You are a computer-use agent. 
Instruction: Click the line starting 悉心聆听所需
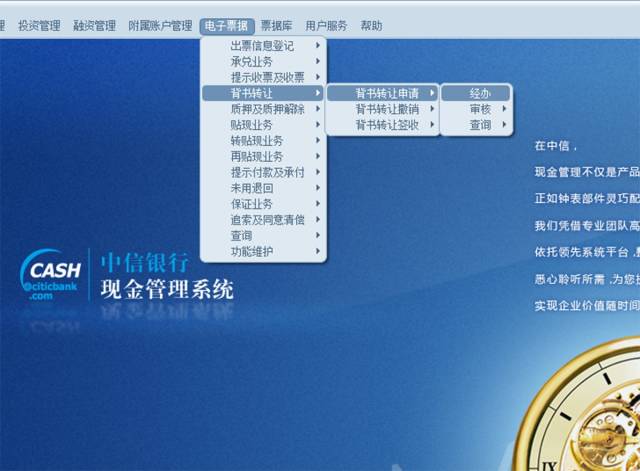click(587, 279)
